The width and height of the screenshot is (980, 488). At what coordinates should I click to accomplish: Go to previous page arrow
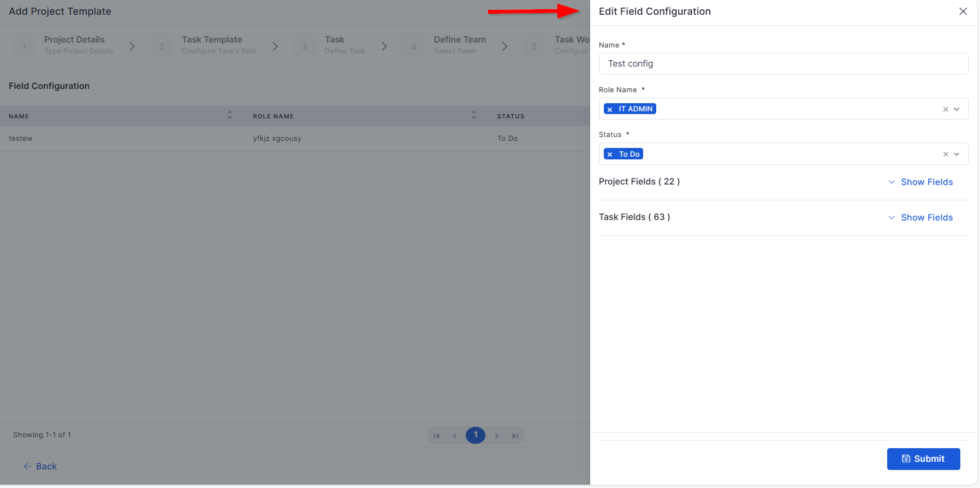pos(455,436)
